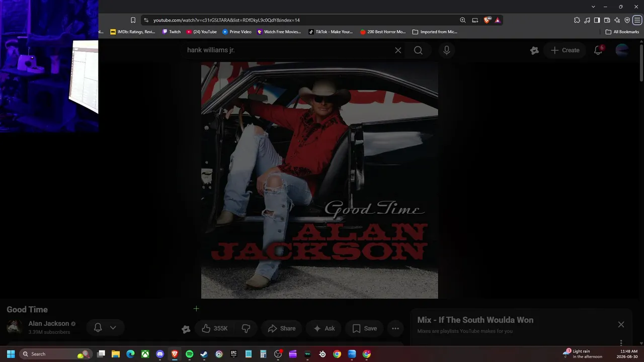Click the subscription notification bell
644x362 pixels.
pyautogui.click(x=98, y=328)
